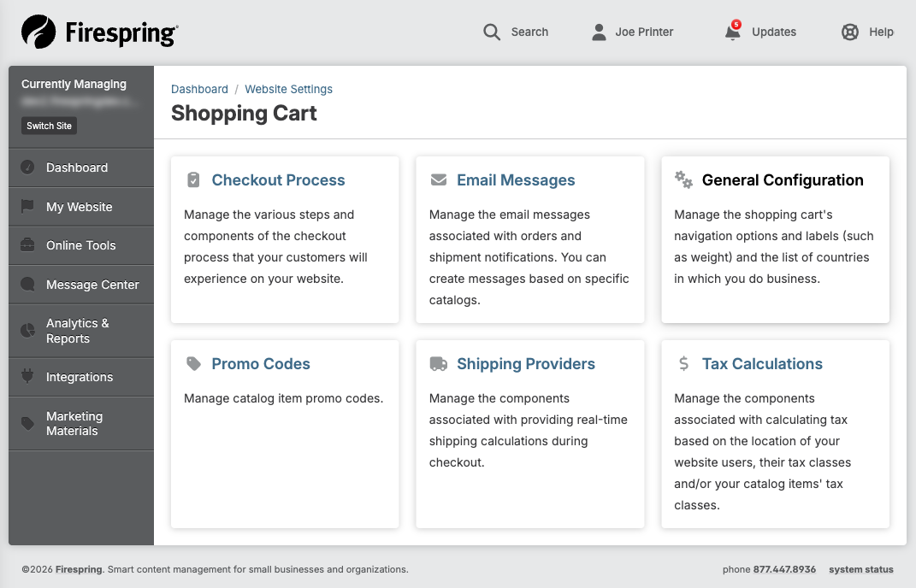
Task: Open the Tax Calculations link
Action: [x=762, y=364]
